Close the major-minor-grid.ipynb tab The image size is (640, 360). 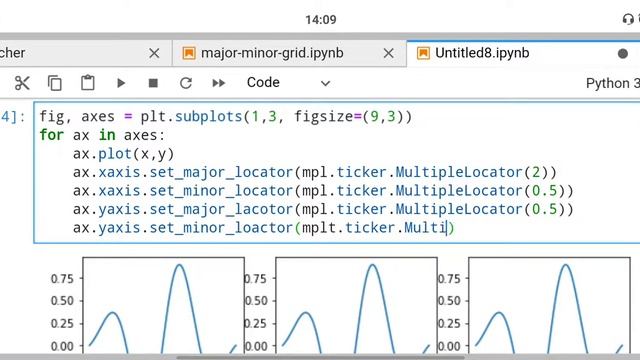389,53
